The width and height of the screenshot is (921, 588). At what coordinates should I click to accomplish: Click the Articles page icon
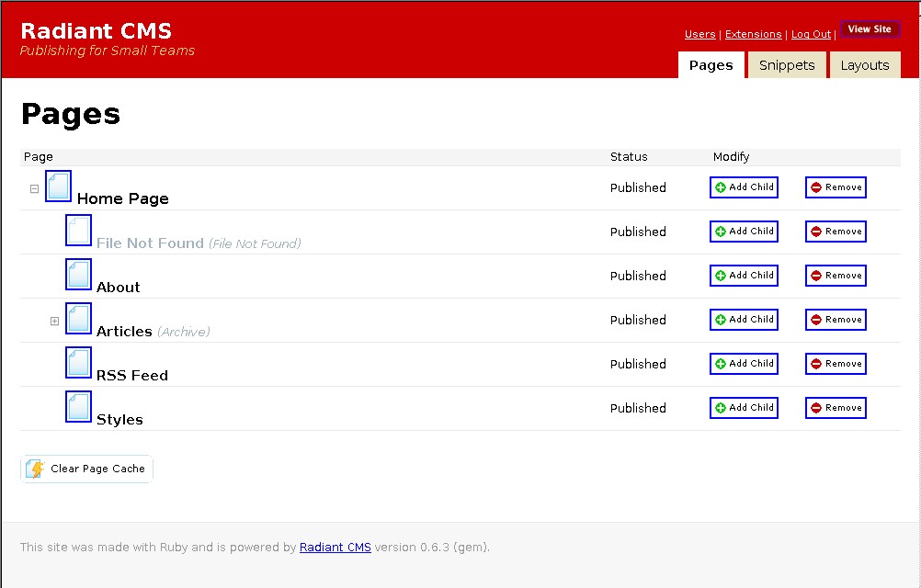(x=78, y=318)
